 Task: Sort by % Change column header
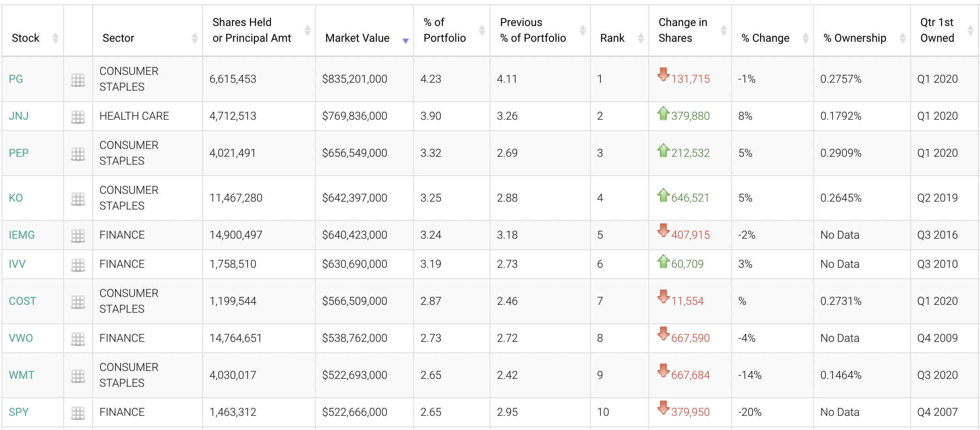tap(773, 30)
